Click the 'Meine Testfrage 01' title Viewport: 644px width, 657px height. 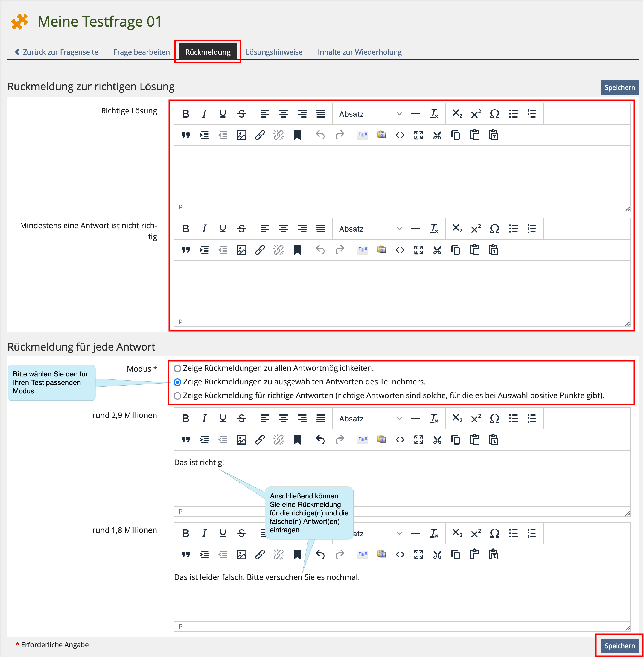coord(100,21)
